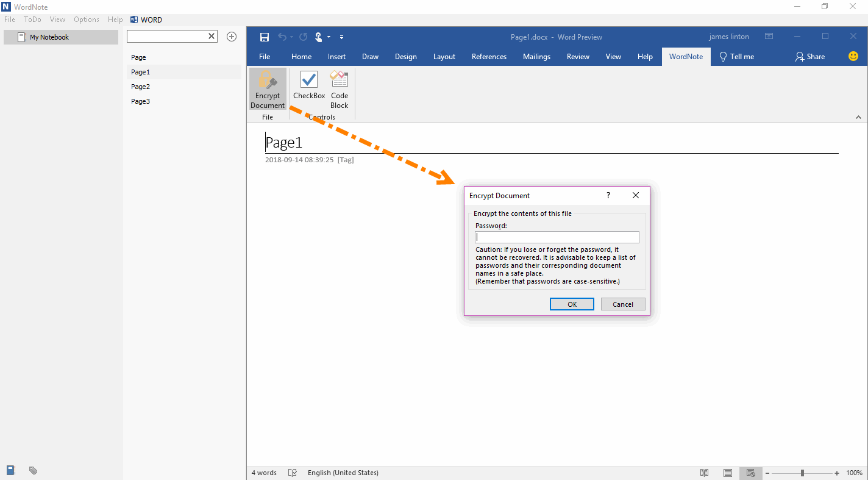Click the proofing errors status icon
The image size is (868, 480).
tap(293, 473)
